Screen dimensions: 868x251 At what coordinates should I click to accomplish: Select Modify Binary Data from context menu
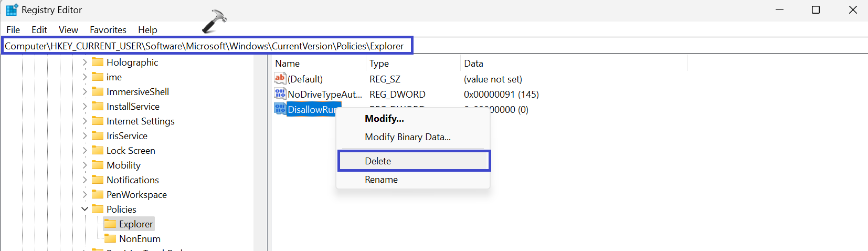pyautogui.click(x=407, y=137)
